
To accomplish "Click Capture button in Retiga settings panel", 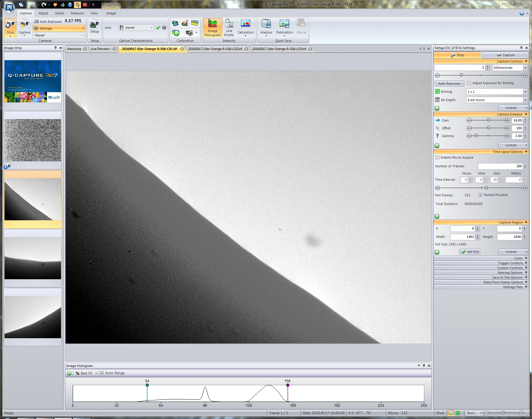I will click(505, 55).
